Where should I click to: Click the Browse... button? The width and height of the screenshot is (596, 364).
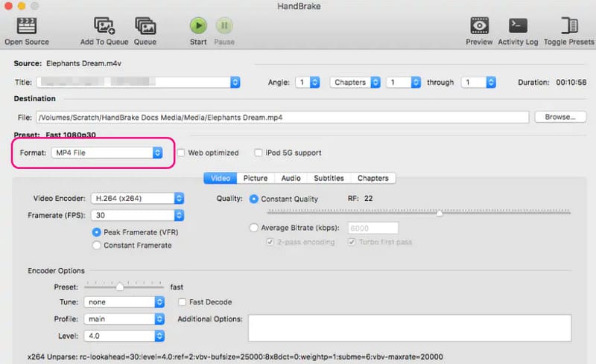point(560,117)
